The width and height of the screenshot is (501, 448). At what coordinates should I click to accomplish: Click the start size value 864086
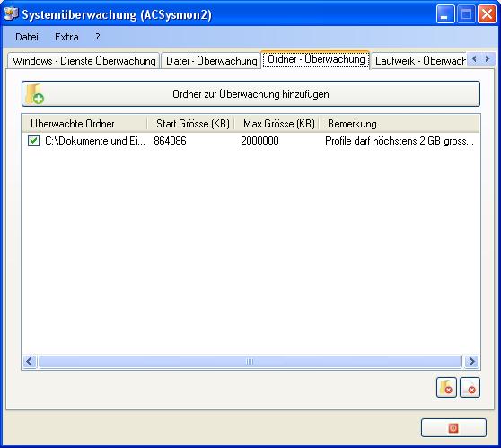point(170,141)
